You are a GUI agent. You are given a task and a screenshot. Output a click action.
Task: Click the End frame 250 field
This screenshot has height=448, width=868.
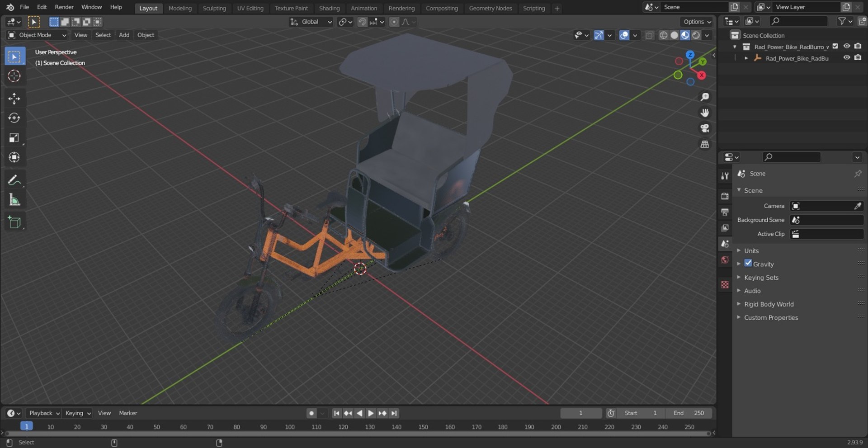click(x=688, y=413)
